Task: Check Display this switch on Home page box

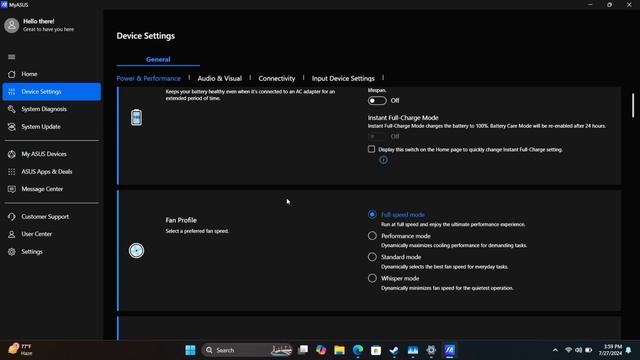Action: pos(371,149)
